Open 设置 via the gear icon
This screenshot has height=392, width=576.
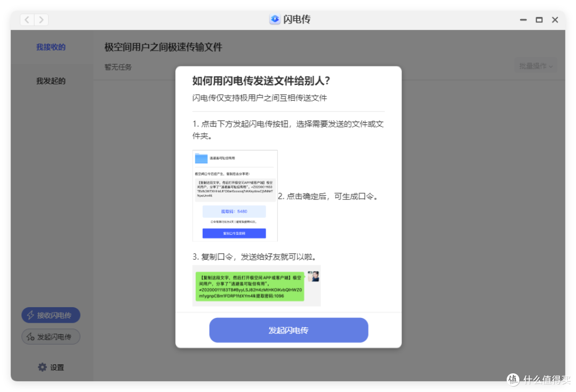[43, 367]
